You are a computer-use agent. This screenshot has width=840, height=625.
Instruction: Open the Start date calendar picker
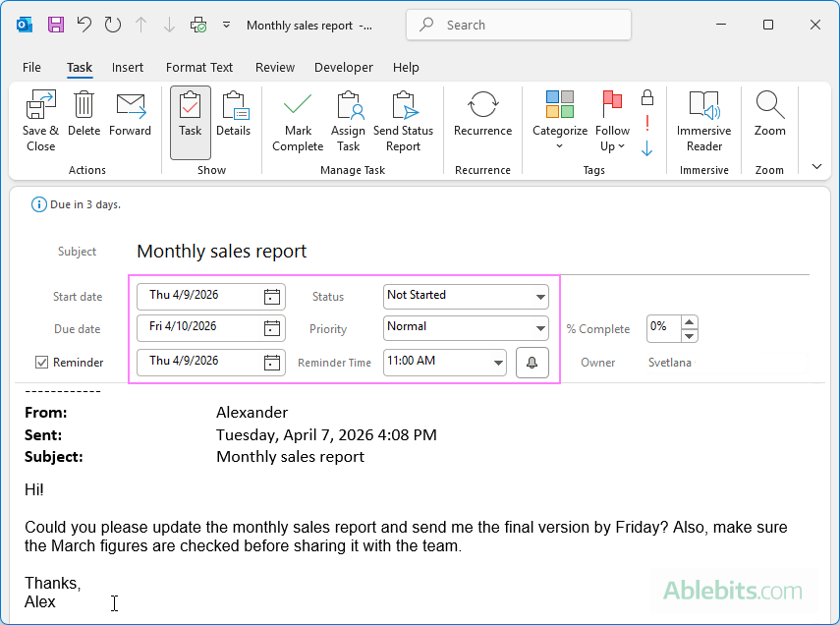click(271, 296)
